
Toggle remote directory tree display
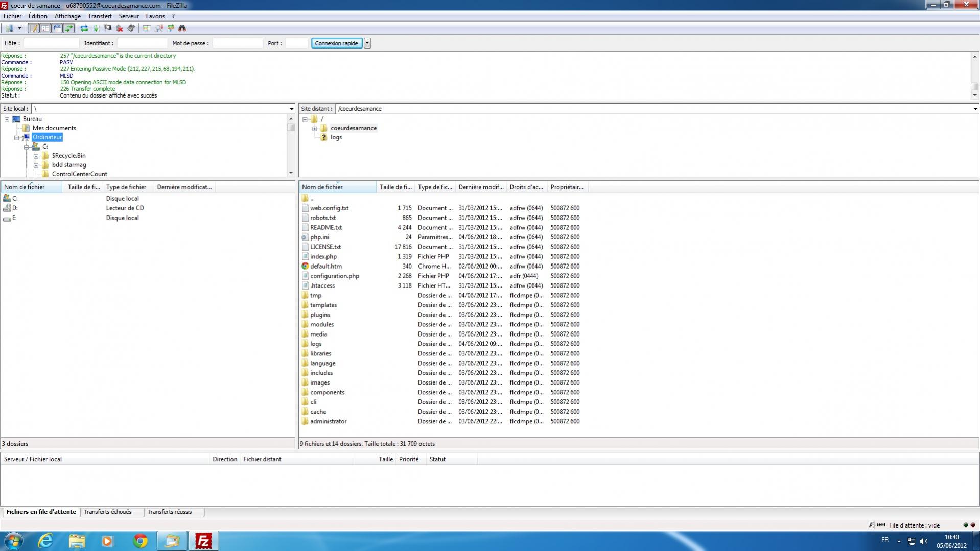57,28
